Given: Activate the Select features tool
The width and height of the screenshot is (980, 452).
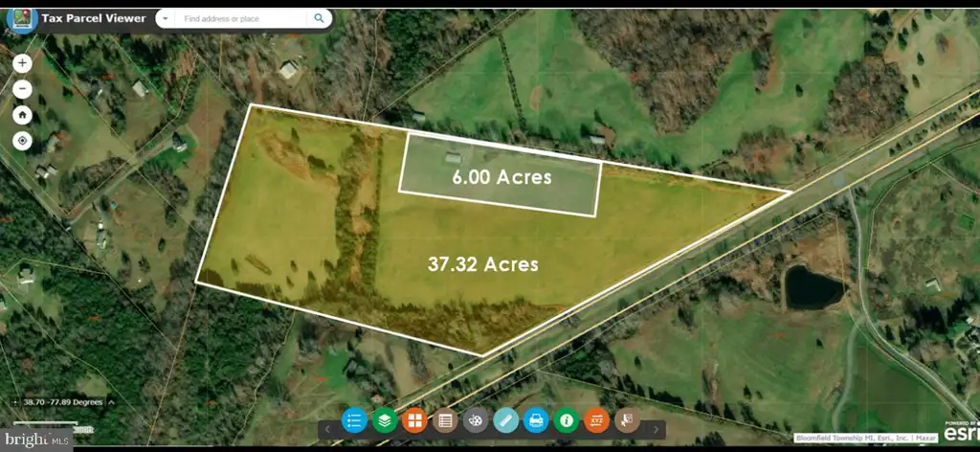Looking at the screenshot, I should (627, 420).
